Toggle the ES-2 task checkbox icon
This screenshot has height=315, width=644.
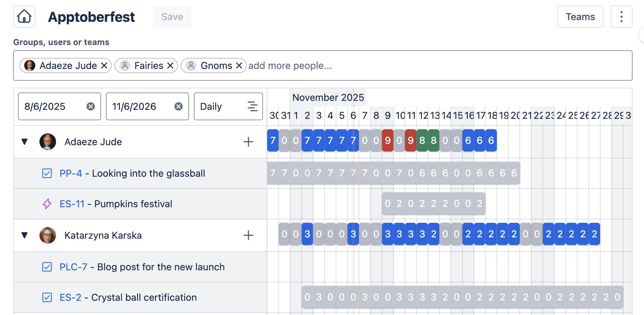(x=47, y=297)
